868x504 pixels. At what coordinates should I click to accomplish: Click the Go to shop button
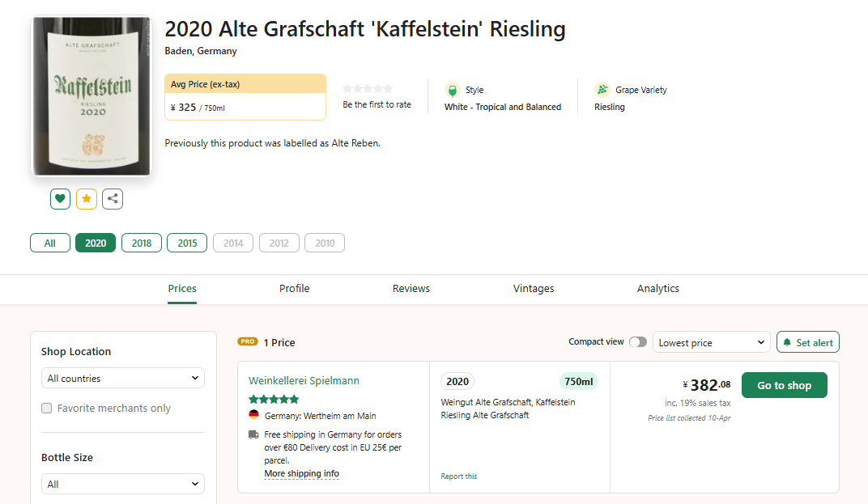coord(784,386)
